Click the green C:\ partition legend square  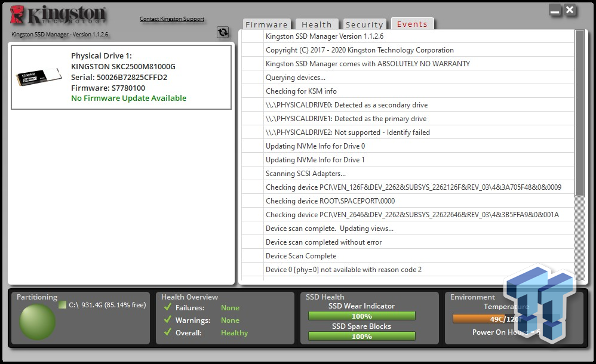[x=62, y=305]
